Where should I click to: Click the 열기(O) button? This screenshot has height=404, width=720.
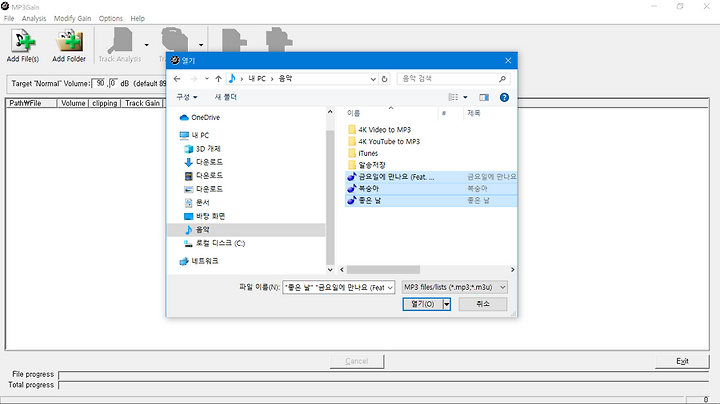click(x=422, y=304)
